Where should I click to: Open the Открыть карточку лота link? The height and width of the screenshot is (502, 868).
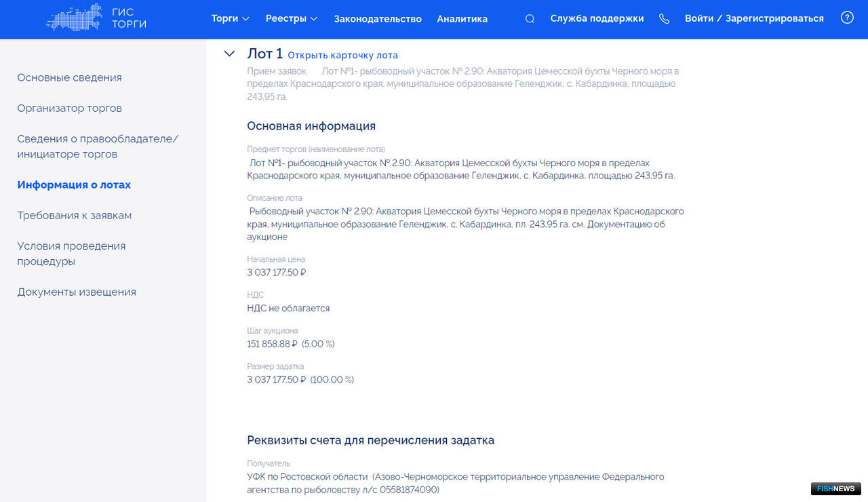pyautogui.click(x=342, y=56)
